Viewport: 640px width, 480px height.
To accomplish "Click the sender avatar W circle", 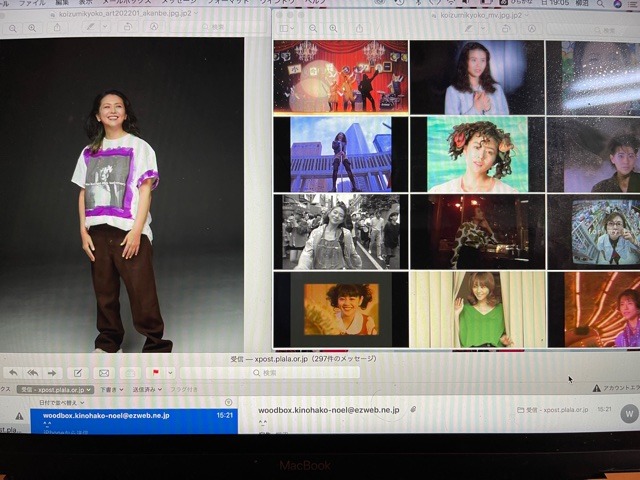I will coord(629,413).
